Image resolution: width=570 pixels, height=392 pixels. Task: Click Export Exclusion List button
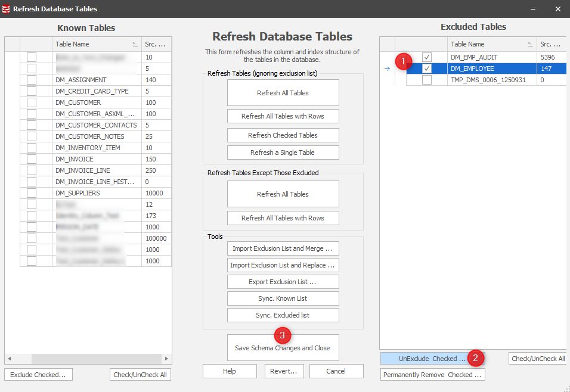coord(283,282)
